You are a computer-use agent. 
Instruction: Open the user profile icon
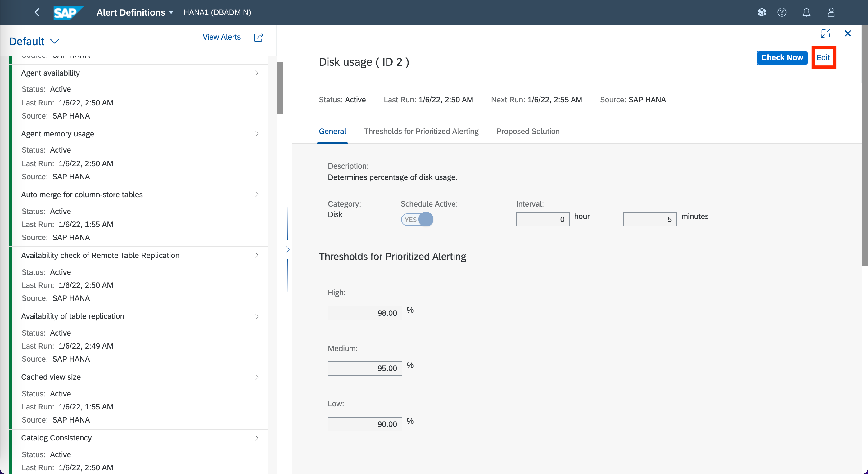[831, 12]
